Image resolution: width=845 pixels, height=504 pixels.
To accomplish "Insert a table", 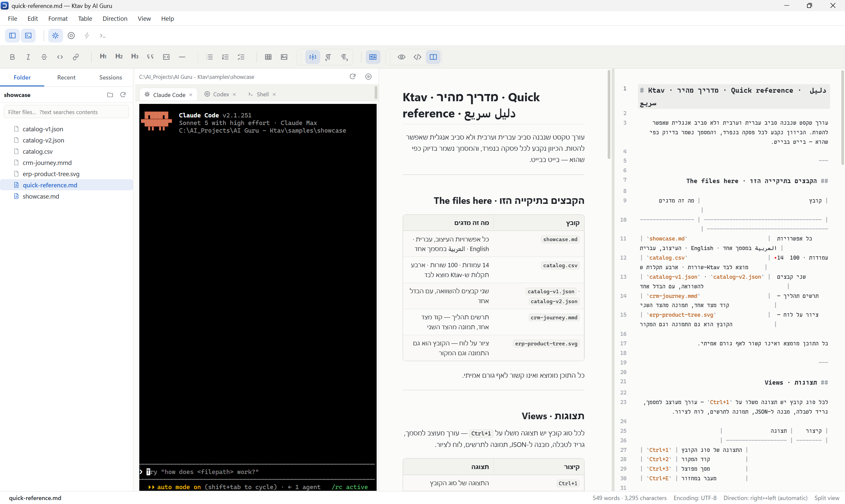I will [x=268, y=57].
